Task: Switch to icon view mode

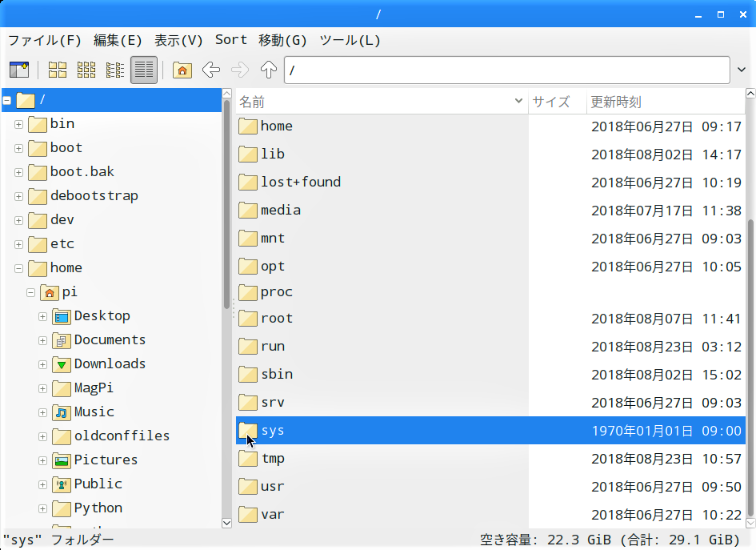Action: point(58,70)
